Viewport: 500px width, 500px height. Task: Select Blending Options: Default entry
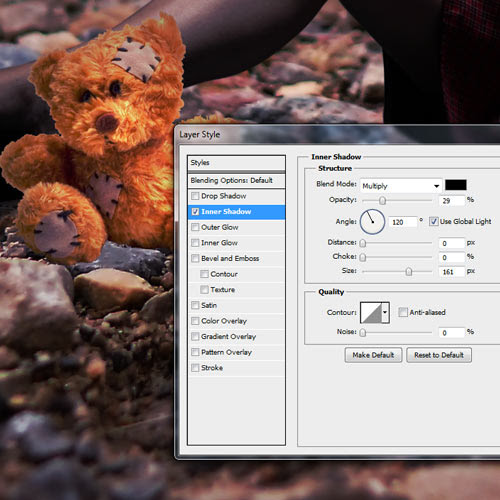[236, 180]
